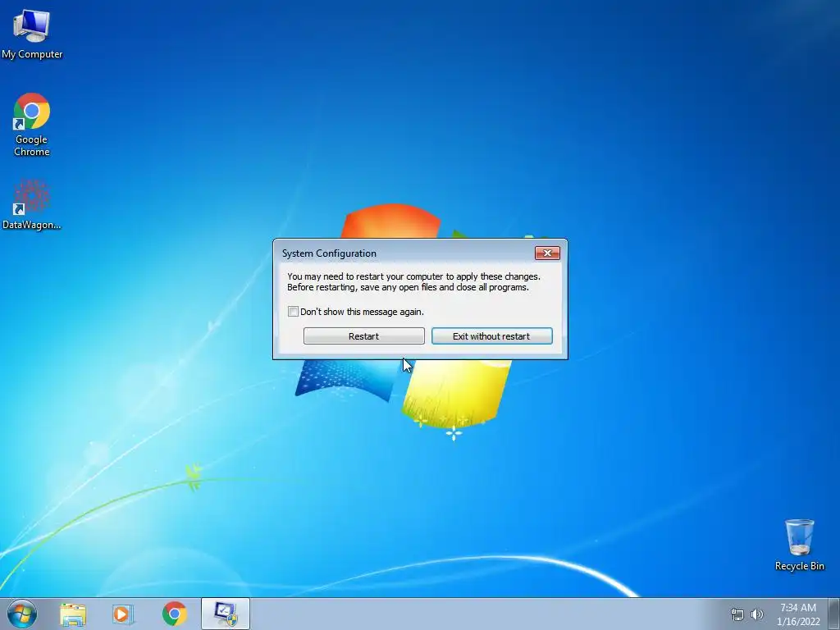Open the Recycle Bin
This screenshot has height=630, width=840.
click(x=799, y=545)
